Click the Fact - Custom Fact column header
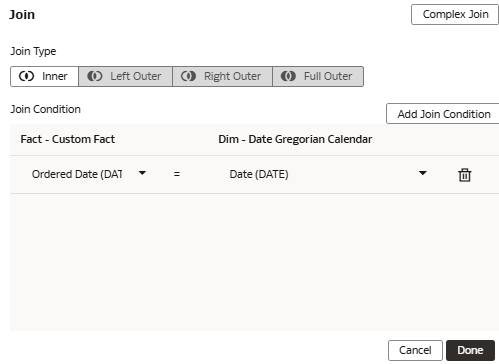Viewport: 499px width, 364px height. pyautogui.click(x=68, y=139)
